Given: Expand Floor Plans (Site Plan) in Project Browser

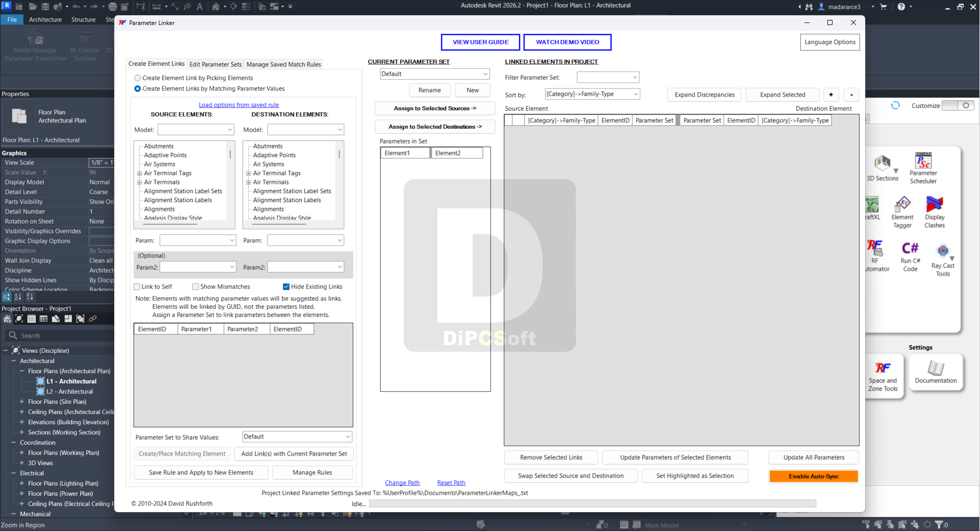Looking at the screenshot, I should point(22,402).
